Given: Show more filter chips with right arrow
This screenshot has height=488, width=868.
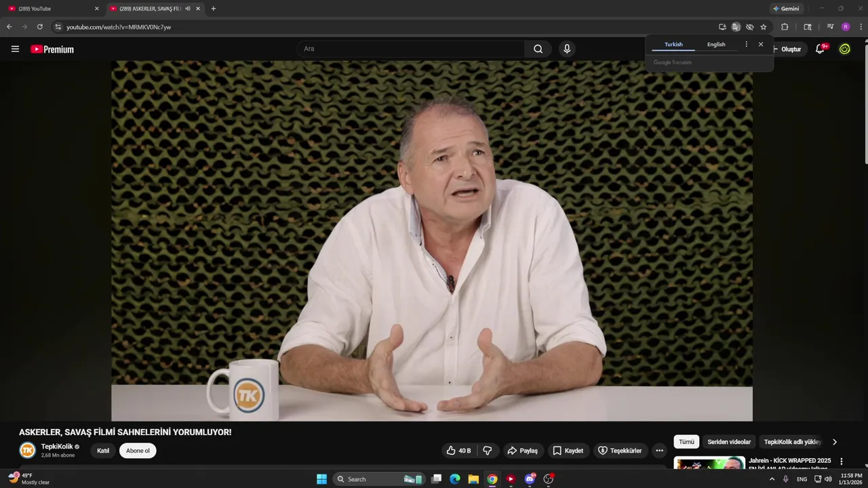Looking at the screenshot, I should pyautogui.click(x=834, y=442).
